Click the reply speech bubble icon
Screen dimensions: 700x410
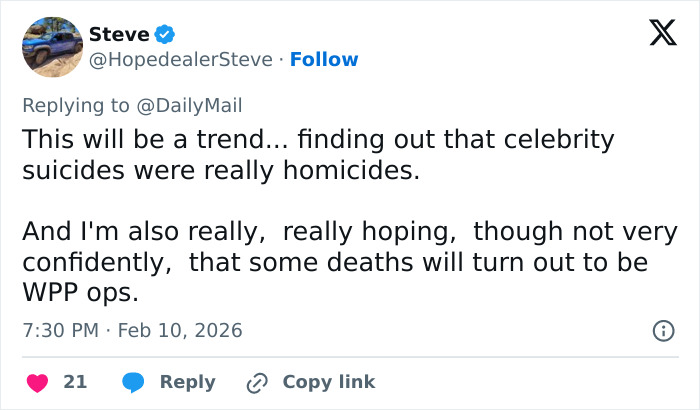[132, 382]
